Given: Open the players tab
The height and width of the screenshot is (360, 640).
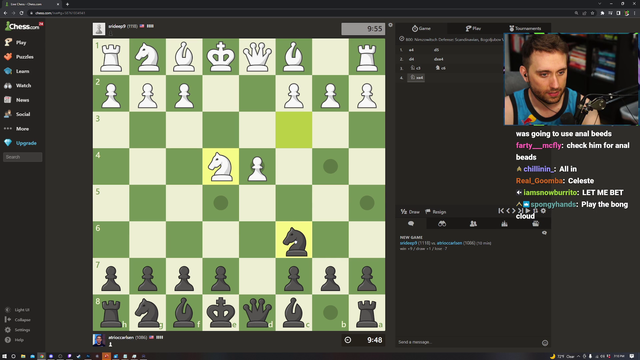Looking at the screenshot, I should pos(473,223).
